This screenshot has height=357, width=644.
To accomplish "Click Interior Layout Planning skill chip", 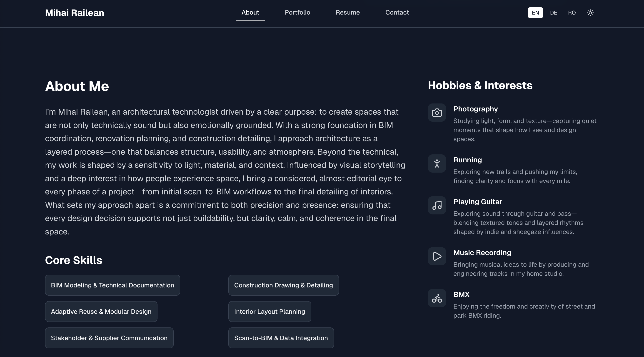I will pos(270,312).
